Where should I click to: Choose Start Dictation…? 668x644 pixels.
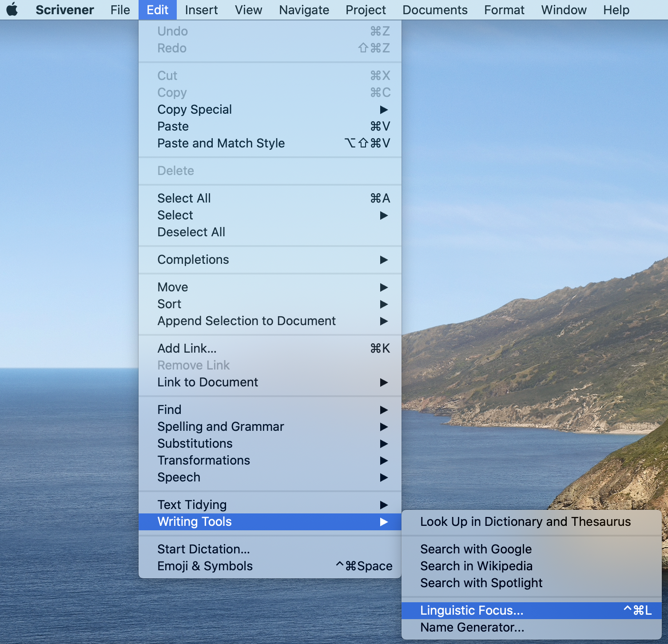point(270,549)
